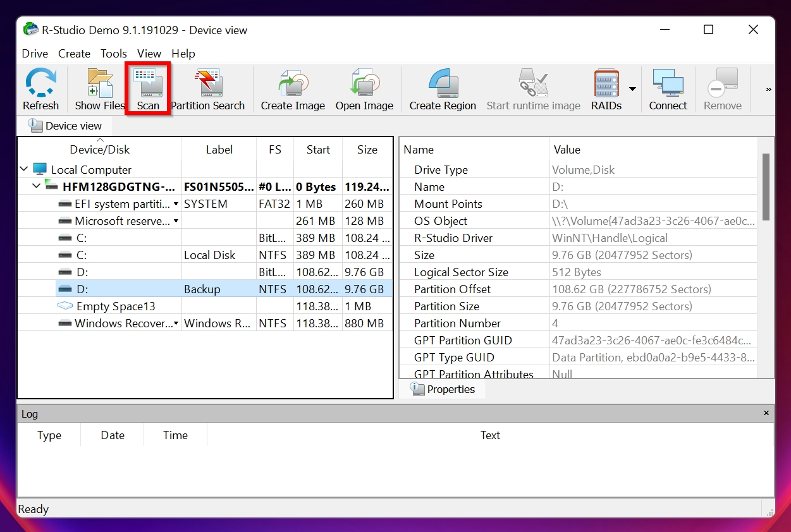Open the Drive menu
The width and height of the screenshot is (791, 532).
(35, 54)
